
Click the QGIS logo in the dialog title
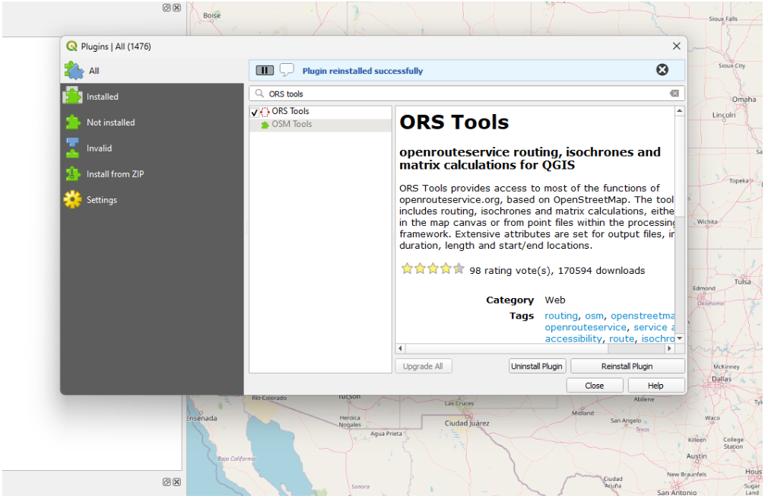(72, 46)
